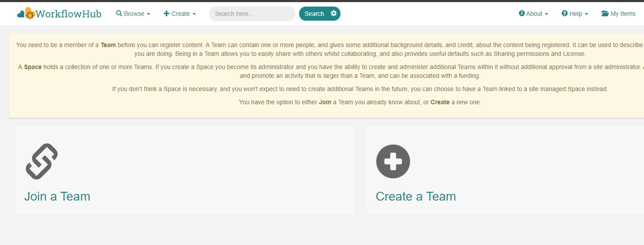Viewport: 644px width, 245px height.
Task: Open advanced search settings gear icon
Action: [334, 13]
